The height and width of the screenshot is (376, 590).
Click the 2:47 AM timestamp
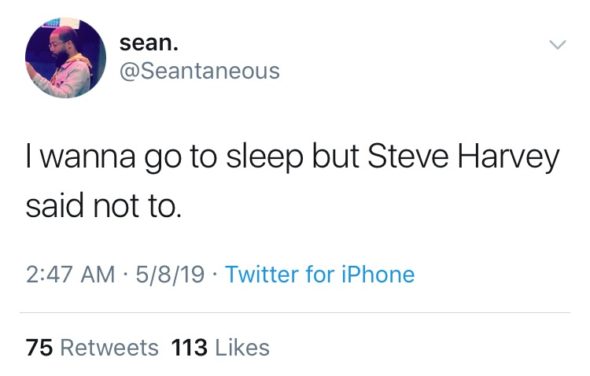[70, 274]
